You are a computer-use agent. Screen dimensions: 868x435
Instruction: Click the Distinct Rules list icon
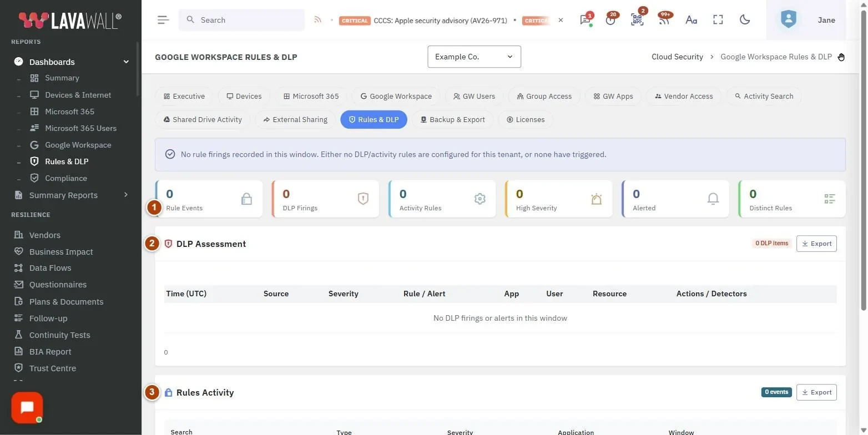(x=830, y=199)
